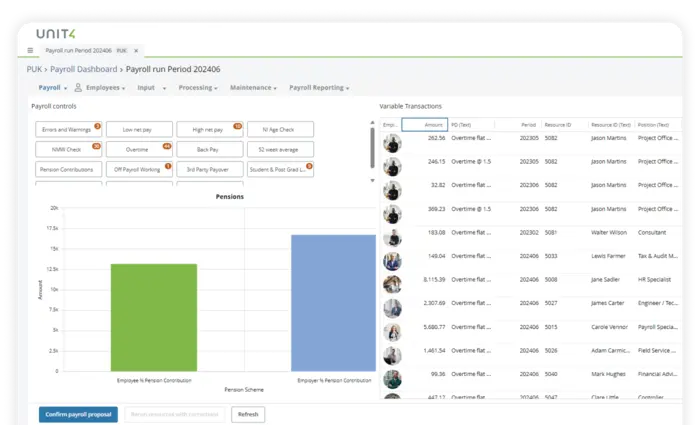700x425 pixels.
Task: Click the Errors and Warnings count badge
Action: [x=97, y=126]
